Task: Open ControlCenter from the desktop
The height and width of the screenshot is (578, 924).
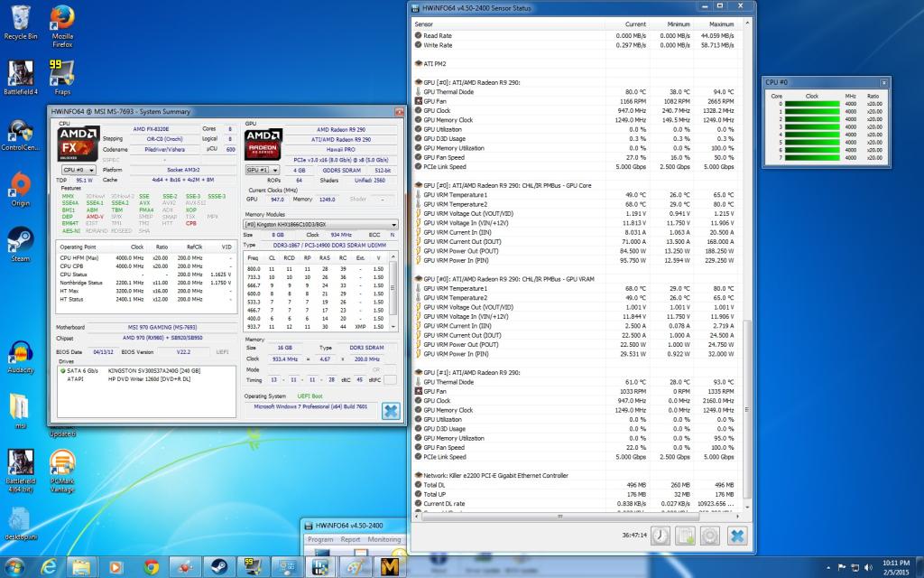Action: [x=20, y=132]
